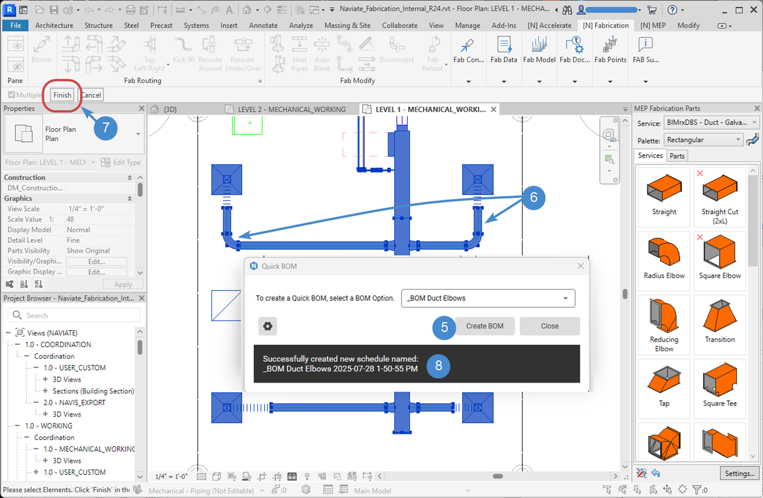The width and height of the screenshot is (763, 498).
Task: Open the Fab Model tool
Action: coord(539,51)
